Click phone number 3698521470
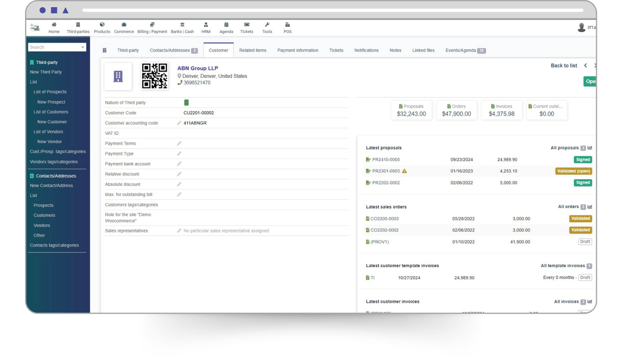The height and width of the screenshot is (358, 644). [197, 83]
